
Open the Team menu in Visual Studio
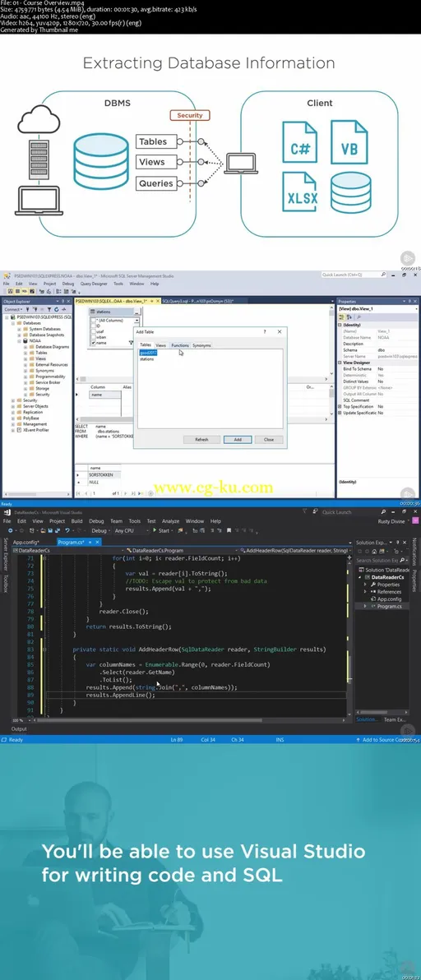[x=116, y=520]
